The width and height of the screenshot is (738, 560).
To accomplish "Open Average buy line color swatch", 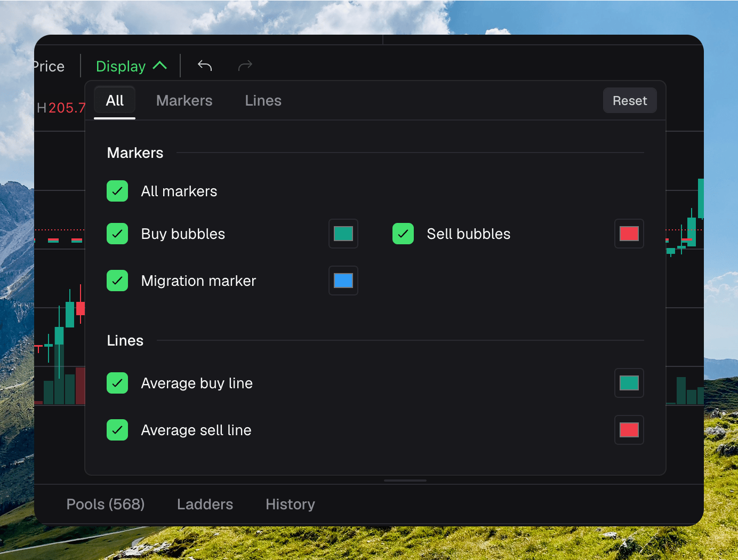I will click(x=629, y=383).
